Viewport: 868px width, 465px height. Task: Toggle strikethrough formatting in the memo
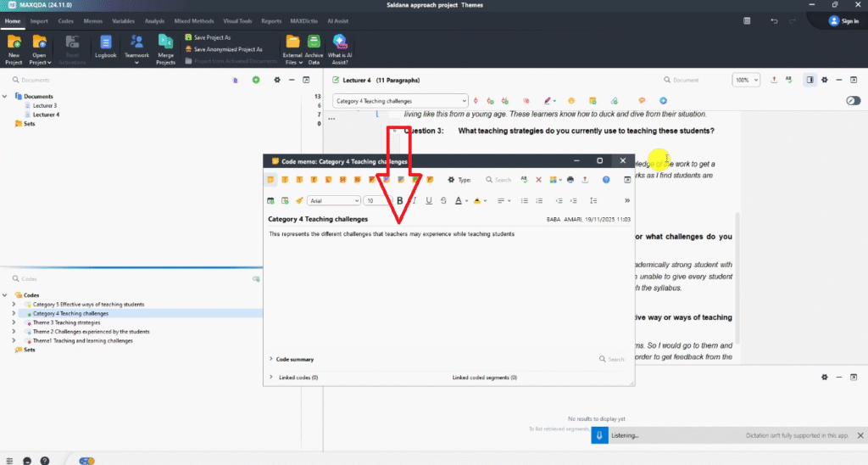coord(443,200)
